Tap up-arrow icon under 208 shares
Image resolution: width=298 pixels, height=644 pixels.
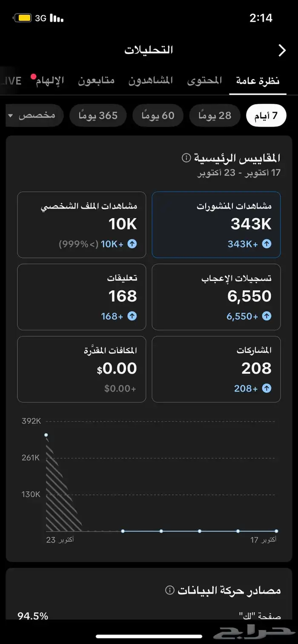point(266,389)
